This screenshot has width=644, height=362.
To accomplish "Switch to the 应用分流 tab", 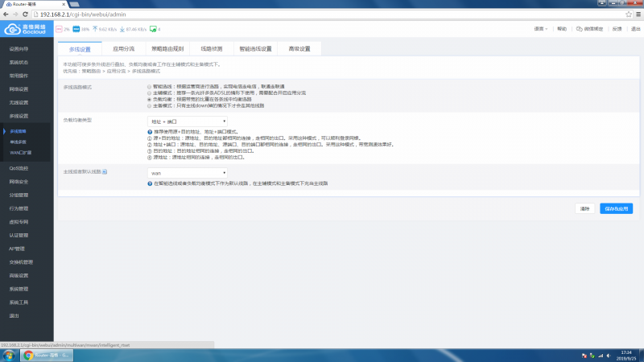I will 124,48.
